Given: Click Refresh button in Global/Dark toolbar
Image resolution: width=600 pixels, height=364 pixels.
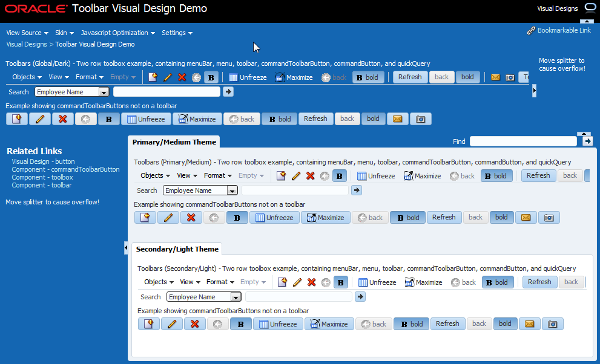Looking at the screenshot, I should click(x=410, y=77).
